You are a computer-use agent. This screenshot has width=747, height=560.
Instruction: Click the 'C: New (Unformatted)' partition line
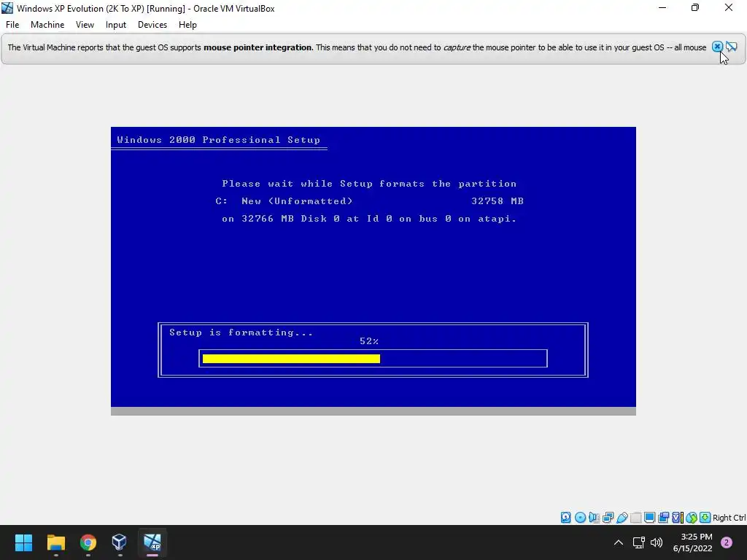[284, 201]
